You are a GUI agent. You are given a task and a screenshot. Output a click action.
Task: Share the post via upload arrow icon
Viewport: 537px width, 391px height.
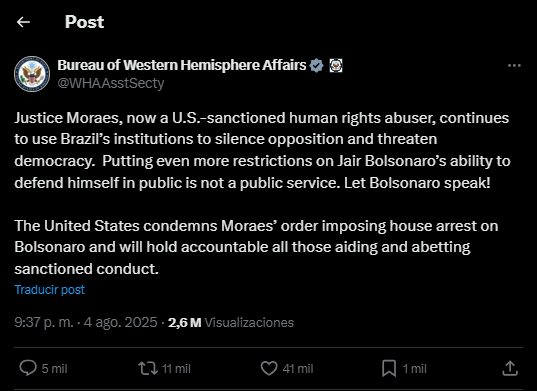coord(510,368)
